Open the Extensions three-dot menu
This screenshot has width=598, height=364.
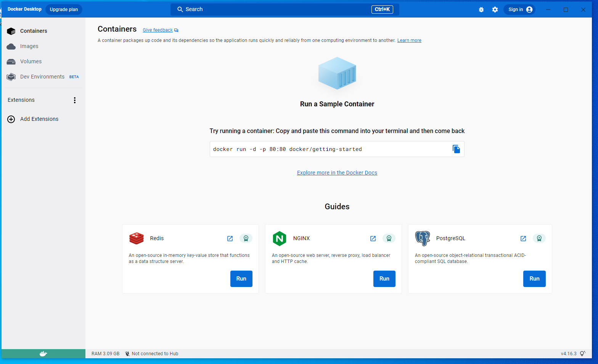(75, 100)
